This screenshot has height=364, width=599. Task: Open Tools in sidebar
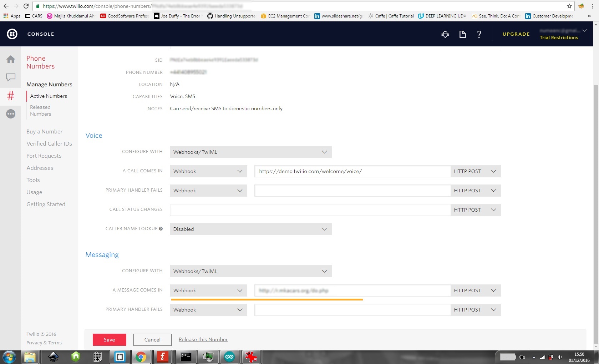(33, 180)
